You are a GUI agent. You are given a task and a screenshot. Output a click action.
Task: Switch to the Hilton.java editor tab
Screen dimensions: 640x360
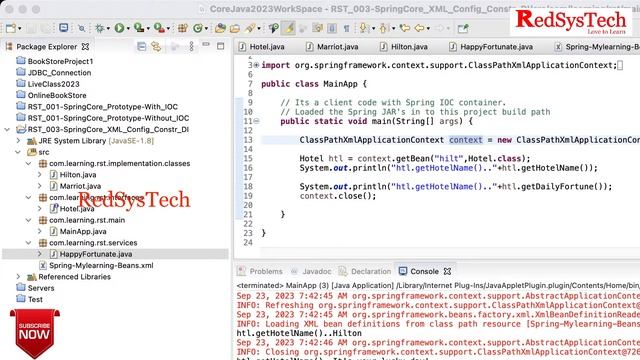(x=404, y=47)
